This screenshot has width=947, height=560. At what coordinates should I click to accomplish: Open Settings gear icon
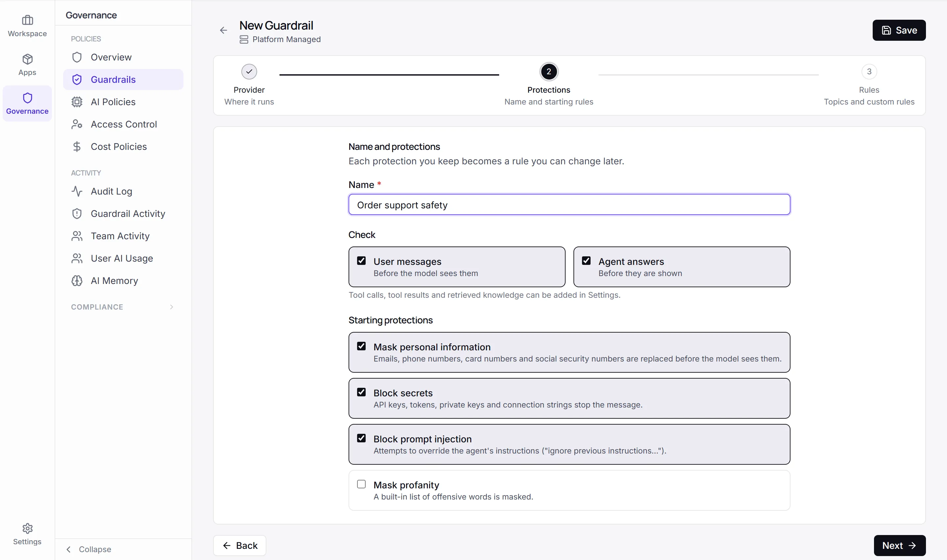point(27,528)
